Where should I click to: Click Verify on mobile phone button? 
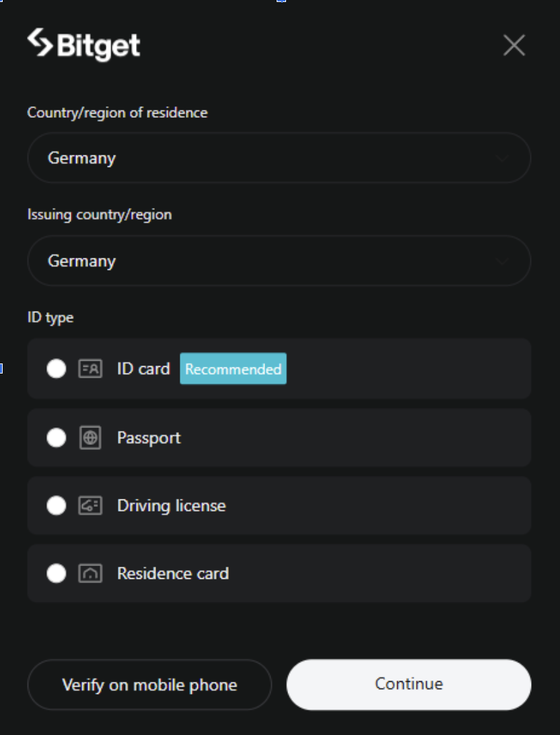[149, 685]
